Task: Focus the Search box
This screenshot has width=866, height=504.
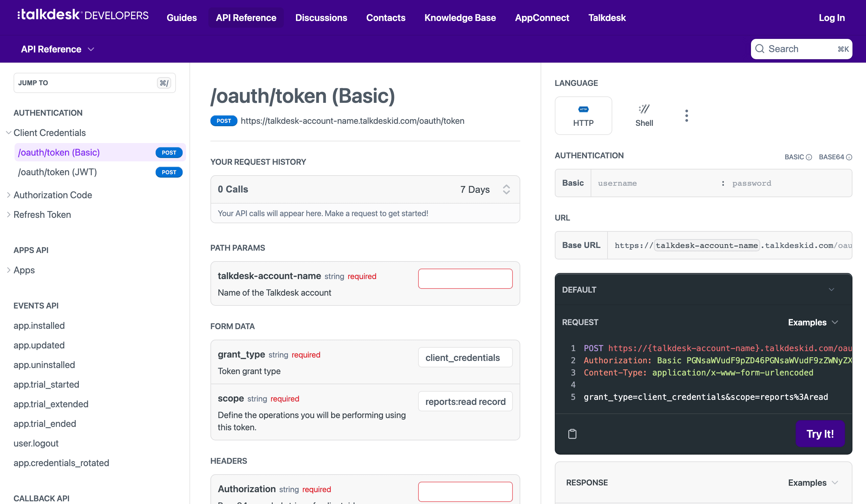Action: pyautogui.click(x=801, y=49)
